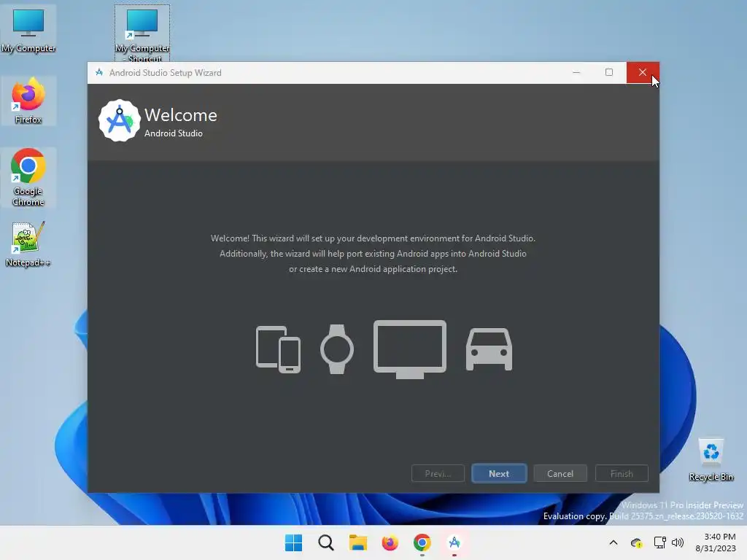747x560 pixels.
Task: Open File Explorer from the taskbar
Action: pyautogui.click(x=357, y=542)
